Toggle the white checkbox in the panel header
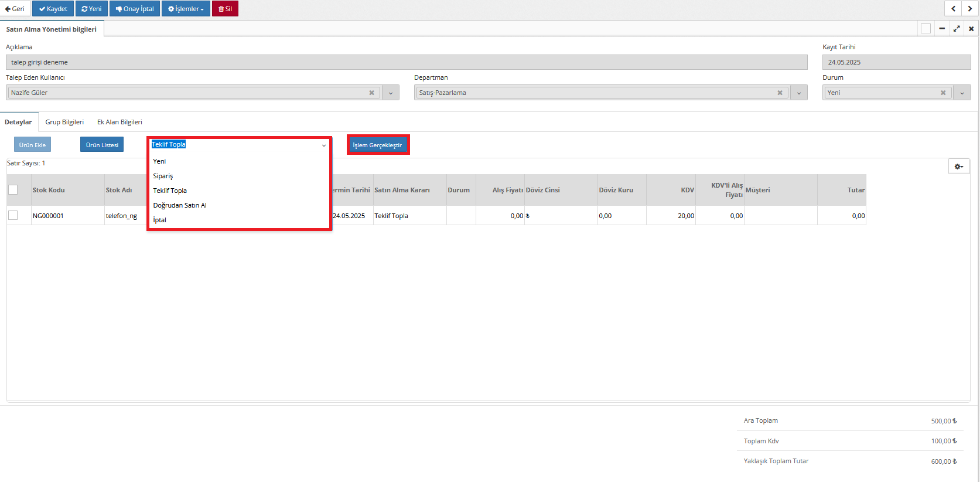Viewport: 980px width, 482px height. [926, 29]
